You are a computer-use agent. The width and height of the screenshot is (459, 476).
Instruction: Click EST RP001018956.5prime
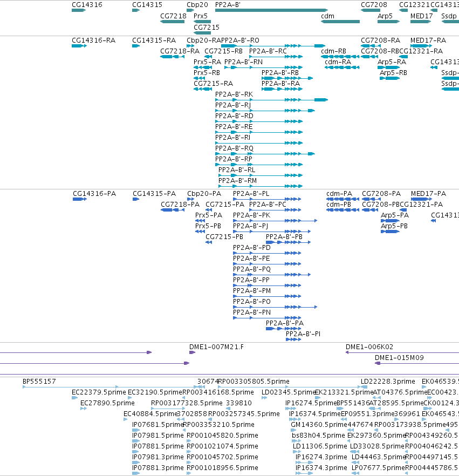(222, 468)
